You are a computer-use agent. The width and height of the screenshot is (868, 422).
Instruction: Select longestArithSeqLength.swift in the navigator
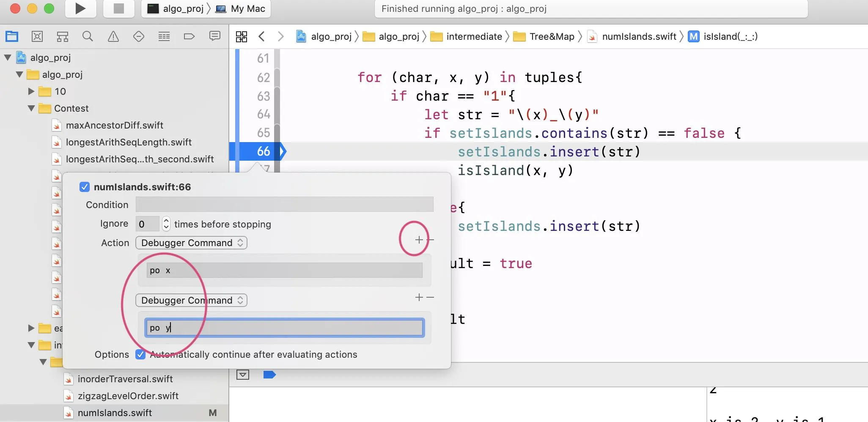click(129, 142)
